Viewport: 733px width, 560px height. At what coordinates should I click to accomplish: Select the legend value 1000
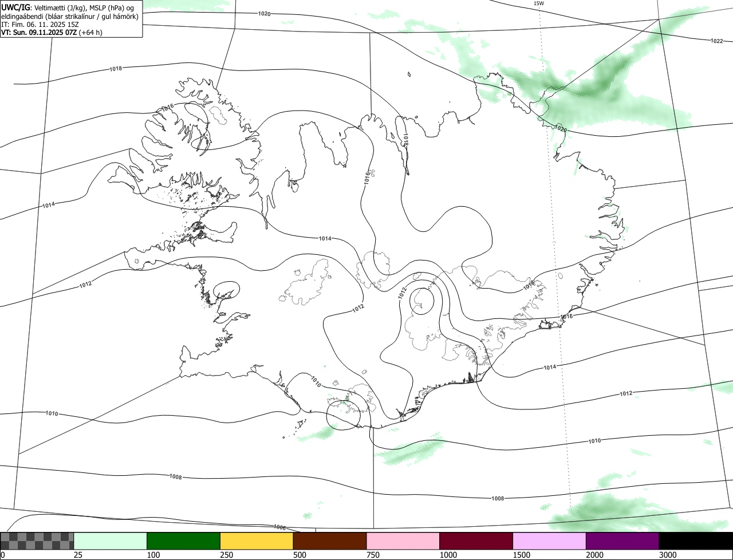[x=448, y=555]
